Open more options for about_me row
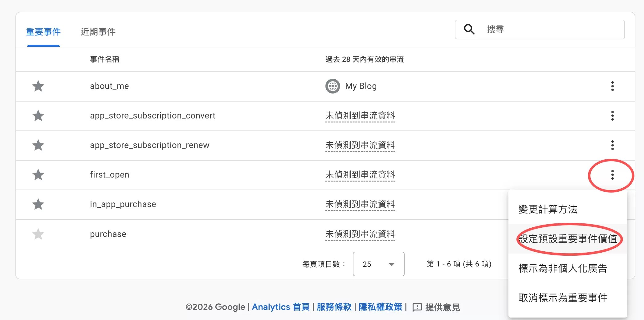 point(612,86)
